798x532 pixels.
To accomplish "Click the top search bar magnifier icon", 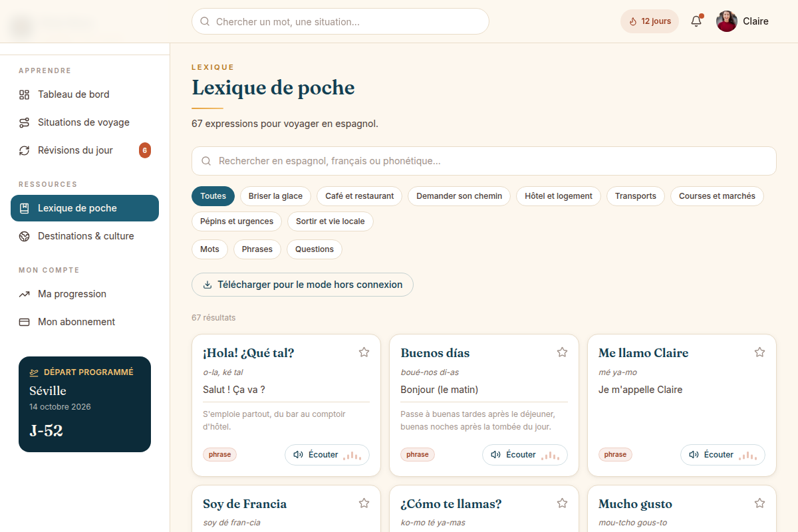I will pos(205,21).
